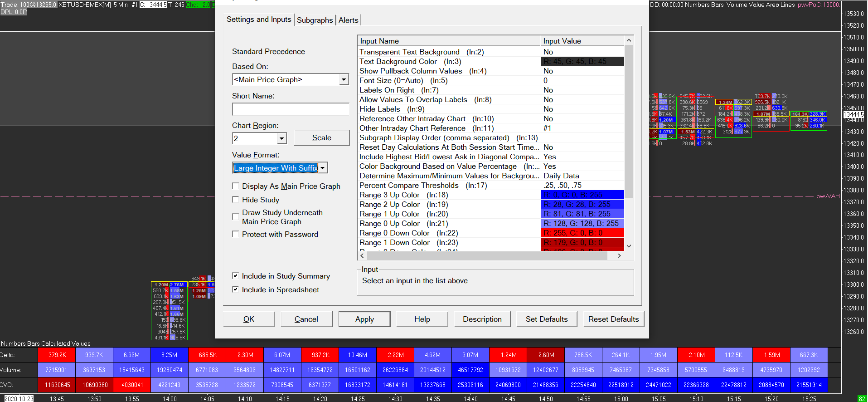868x402 pixels.
Task: Uncheck Include in Spreadsheet
Action: pos(235,289)
